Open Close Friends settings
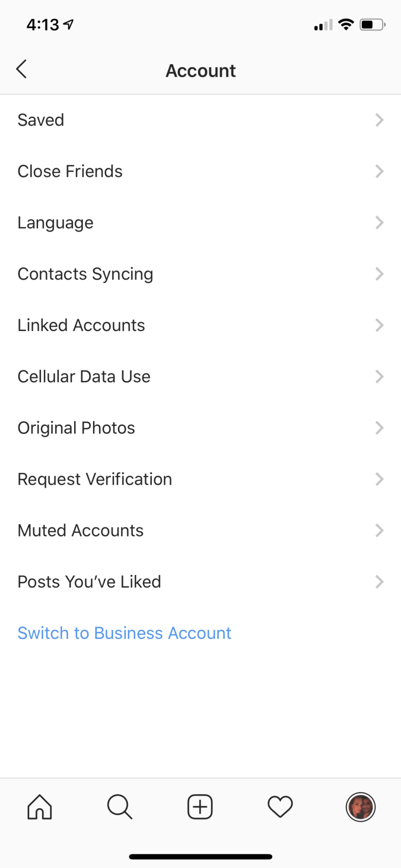The image size is (401, 868). pos(70,172)
